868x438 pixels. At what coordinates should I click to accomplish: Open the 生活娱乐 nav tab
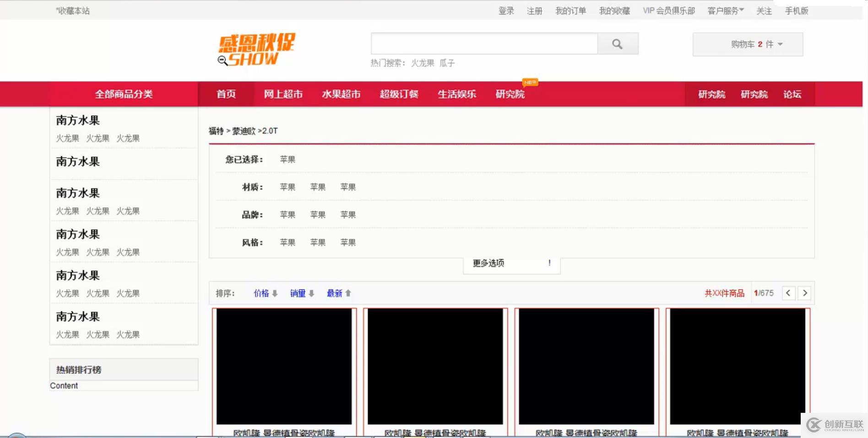457,94
